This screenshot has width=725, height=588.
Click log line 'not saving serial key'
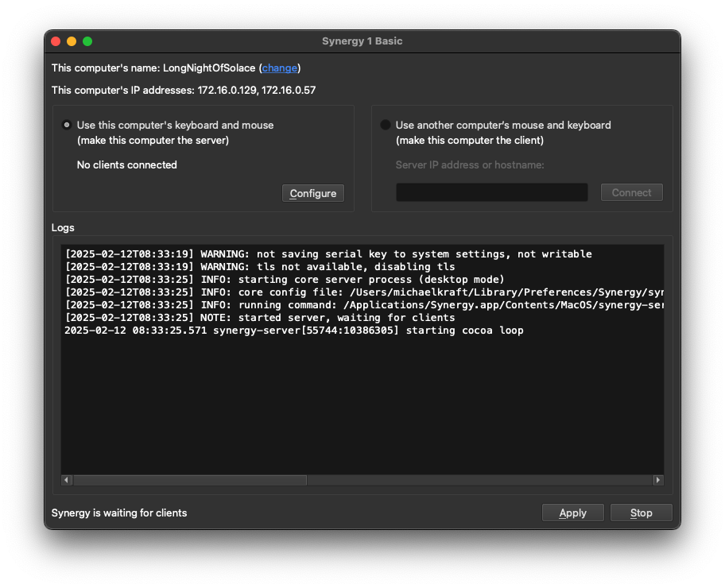pyautogui.click(x=328, y=253)
